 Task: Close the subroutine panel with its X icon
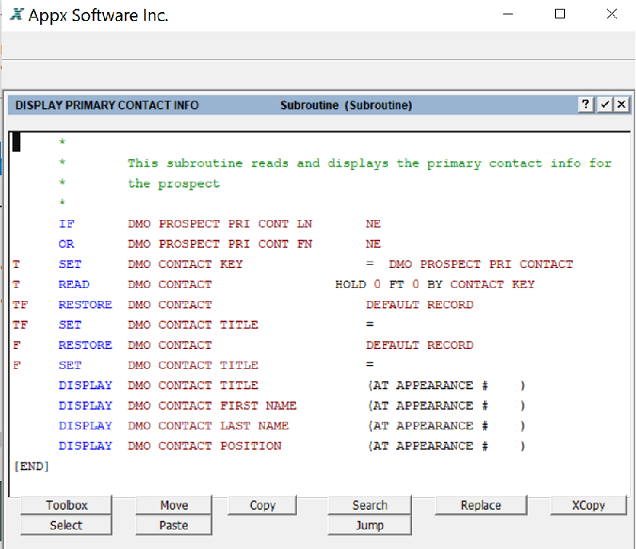(621, 105)
